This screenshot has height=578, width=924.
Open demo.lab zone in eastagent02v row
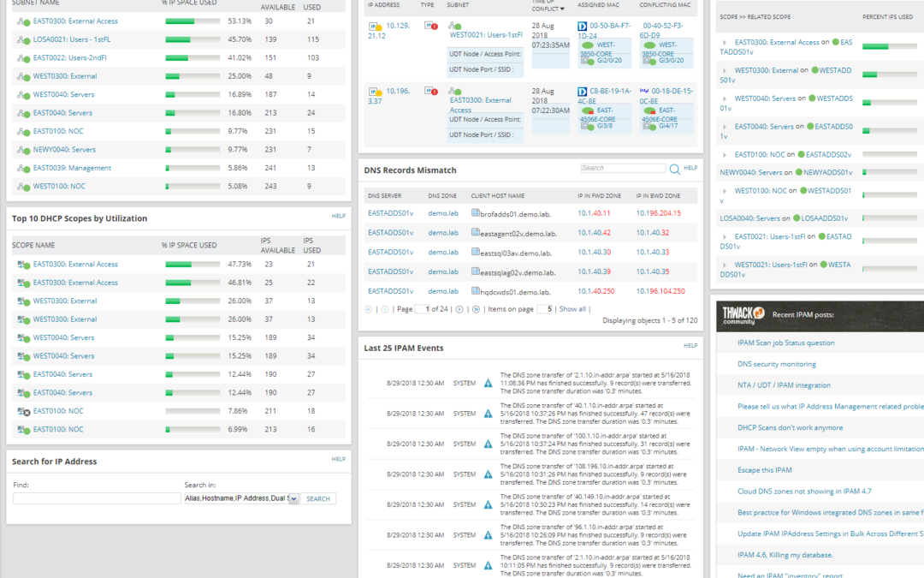tap(443, 233)
